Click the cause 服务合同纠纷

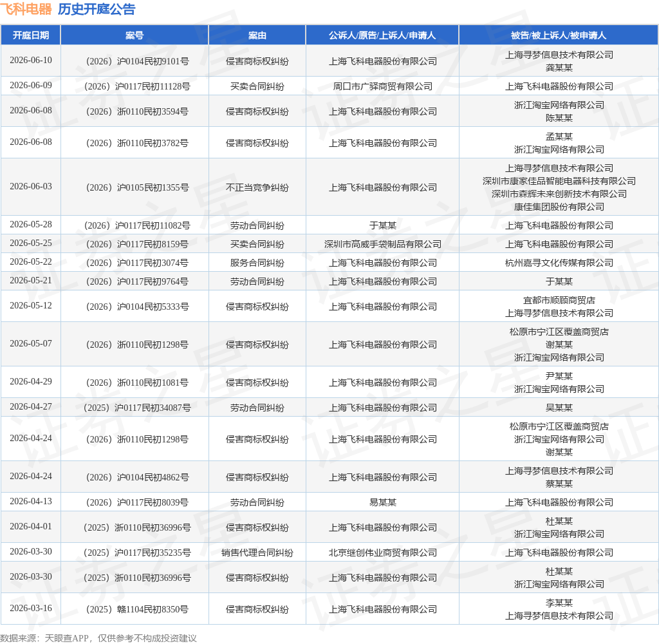257,263
